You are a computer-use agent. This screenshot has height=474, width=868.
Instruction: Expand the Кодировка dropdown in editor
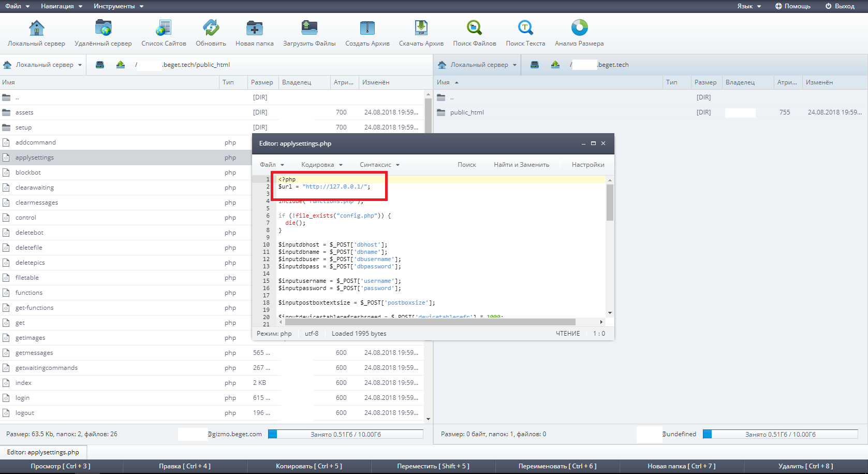(321, 165)
